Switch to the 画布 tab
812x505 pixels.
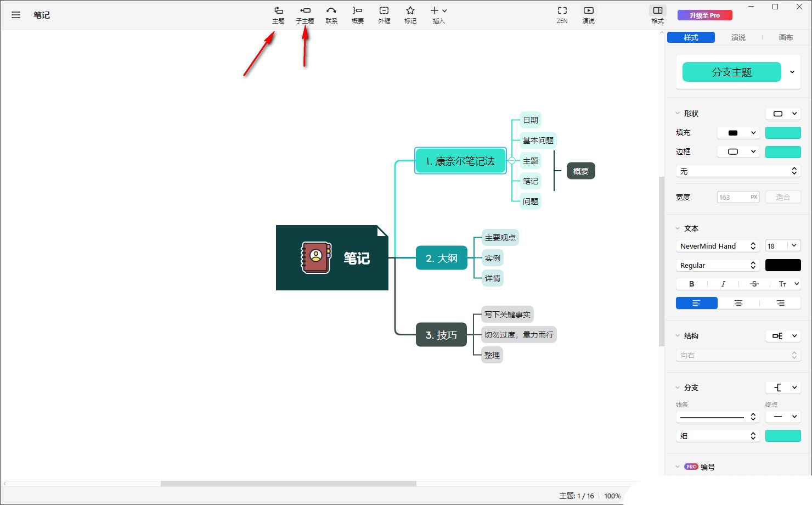(x=786, y=37)
